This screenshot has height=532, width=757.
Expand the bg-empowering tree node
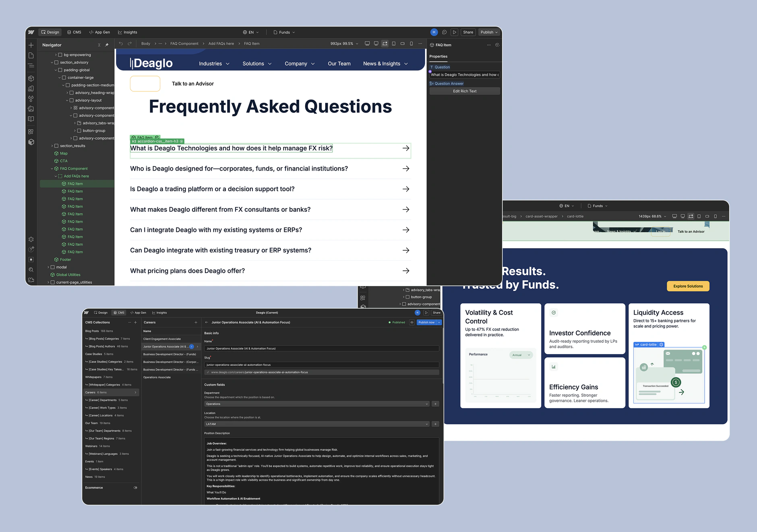(x=56, y=55)
